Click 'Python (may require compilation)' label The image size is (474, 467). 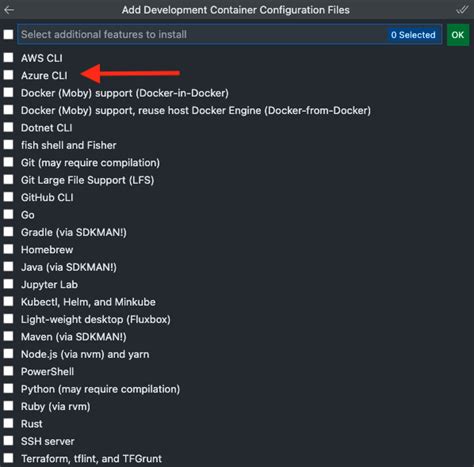coord(100,389)
